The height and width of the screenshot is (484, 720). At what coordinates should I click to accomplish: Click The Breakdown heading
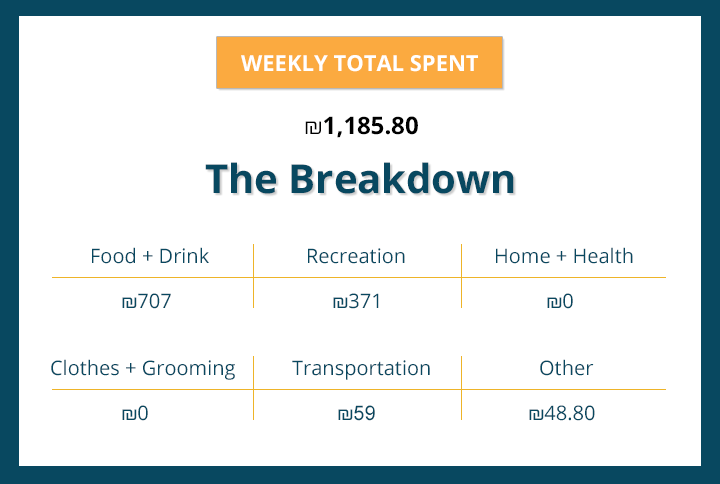(360, 180)
